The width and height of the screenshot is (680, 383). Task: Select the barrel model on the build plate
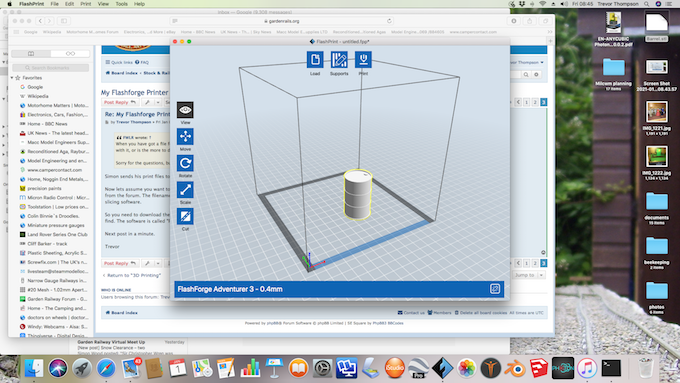pyautogui.click(x=358, y=194)
